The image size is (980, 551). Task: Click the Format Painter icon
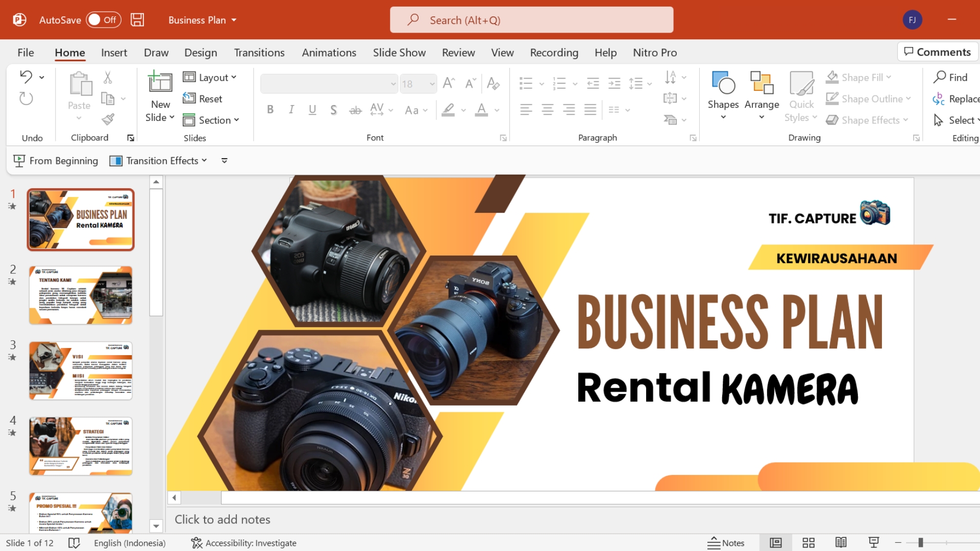108,119
